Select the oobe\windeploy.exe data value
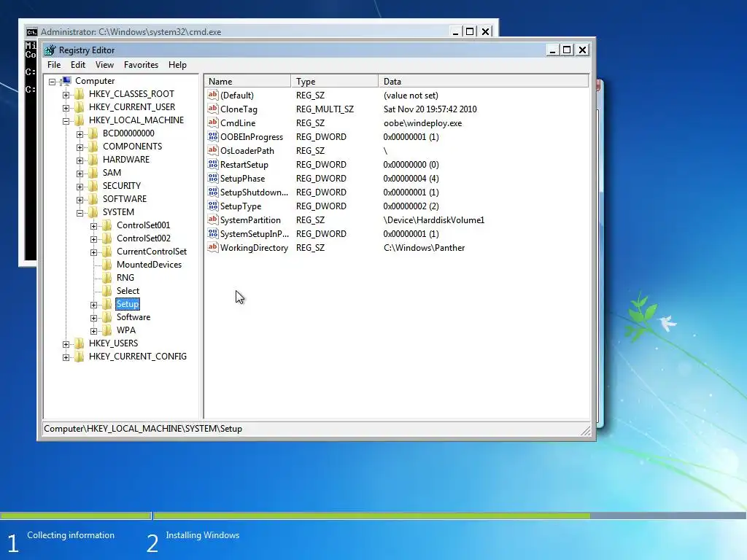The image size is (747, 560). (422, 122)
